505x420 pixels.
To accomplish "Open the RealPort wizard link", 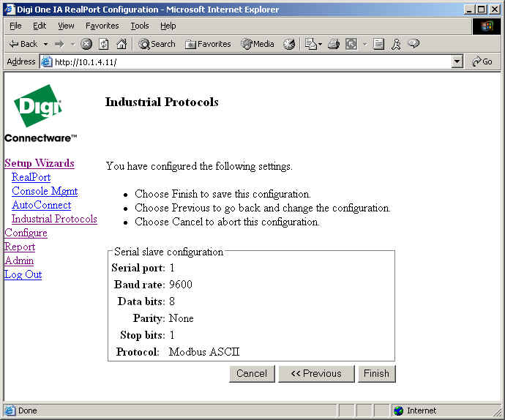I will pyautogui.click(x=31, y=177).
